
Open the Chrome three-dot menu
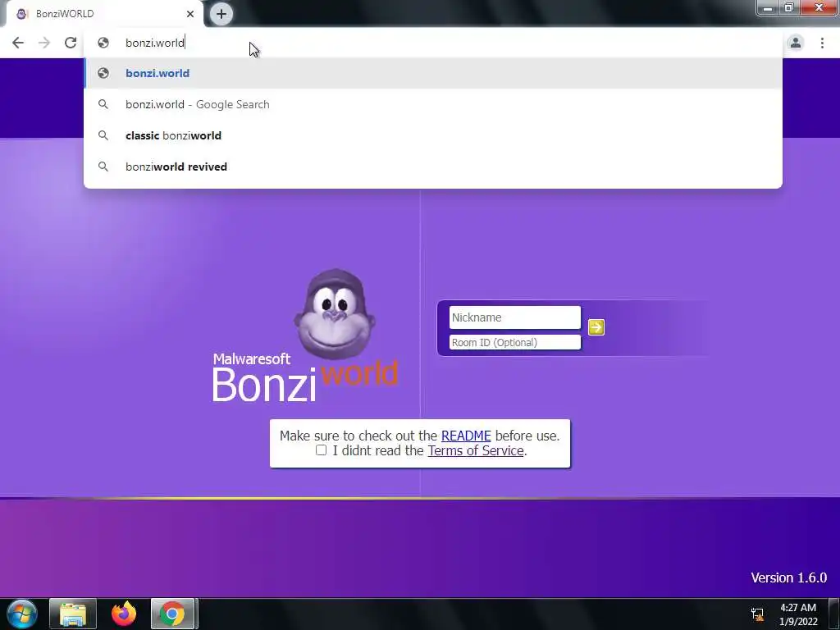pos(822,43)
